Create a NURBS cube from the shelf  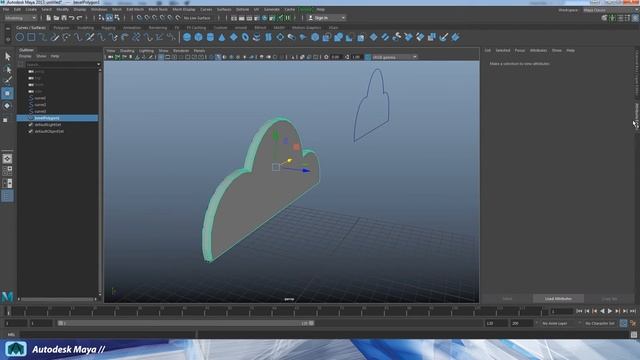[198, 37]
